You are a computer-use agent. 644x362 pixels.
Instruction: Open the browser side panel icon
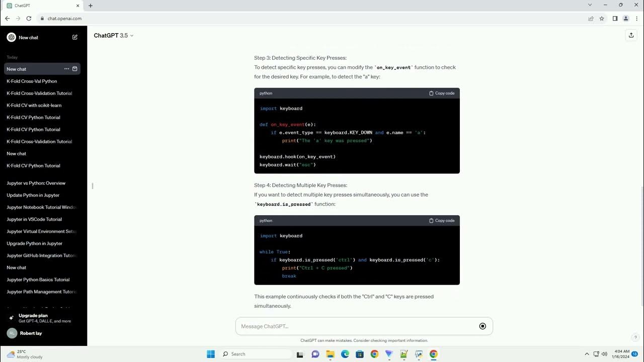pos(615,19)
